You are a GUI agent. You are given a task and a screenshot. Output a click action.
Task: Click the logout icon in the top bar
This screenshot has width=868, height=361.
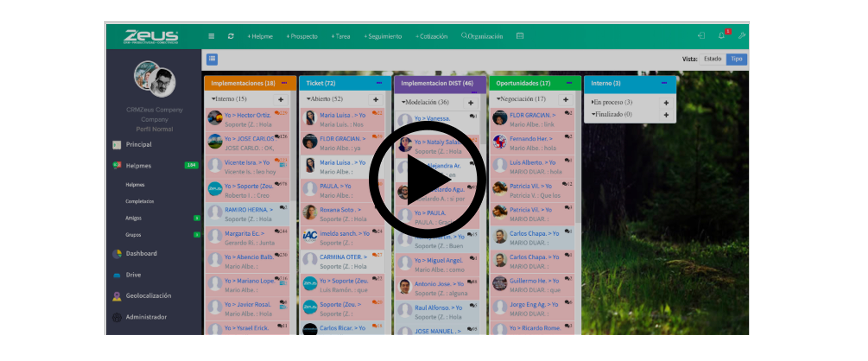pos(701,35)
